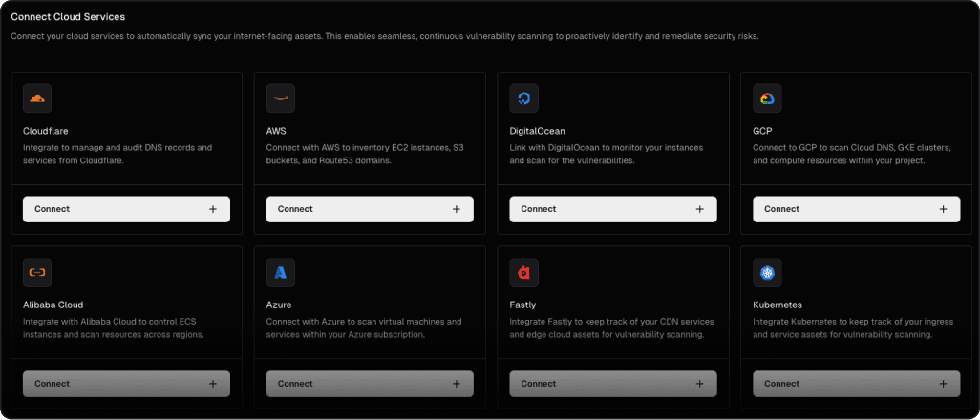Click the description about controlling ECS instances
Screen dimensions: 980x420
(114, 328)
